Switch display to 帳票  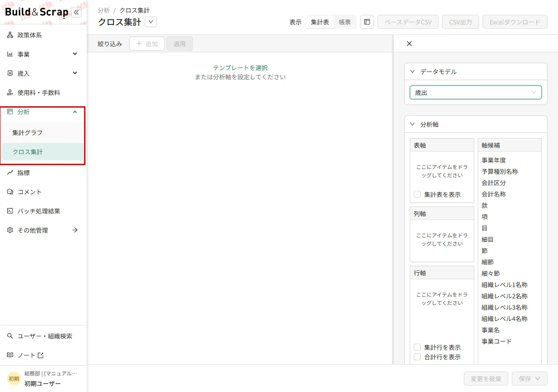[345, 22]
